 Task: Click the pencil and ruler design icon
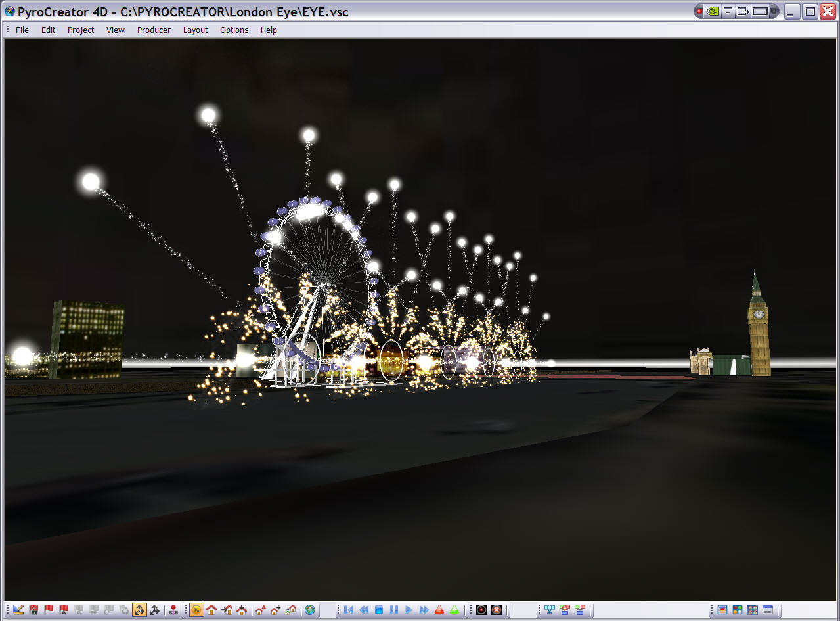point(18,610)
